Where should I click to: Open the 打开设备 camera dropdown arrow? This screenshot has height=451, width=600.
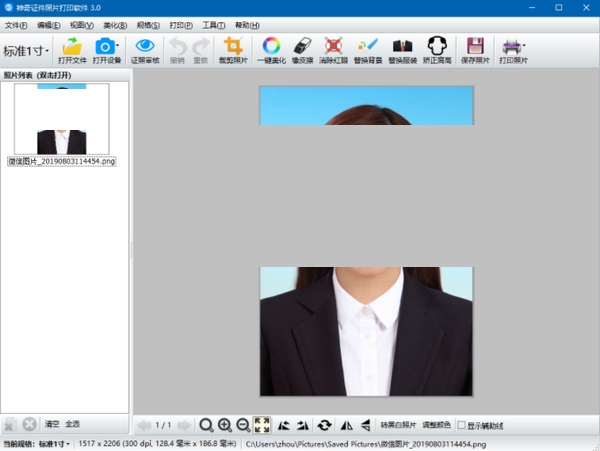(x=118, y=45)
